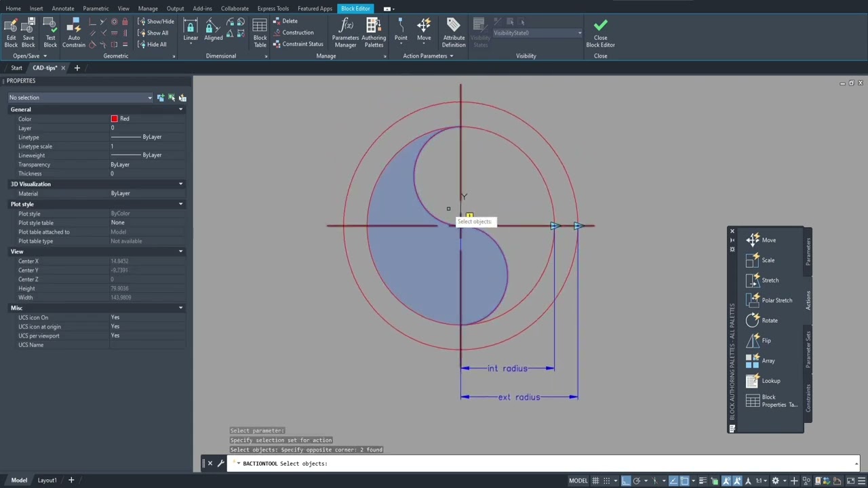Toggle the drawing grid display in status bar
Screen dimensions: 868x488
click(595, 481)
